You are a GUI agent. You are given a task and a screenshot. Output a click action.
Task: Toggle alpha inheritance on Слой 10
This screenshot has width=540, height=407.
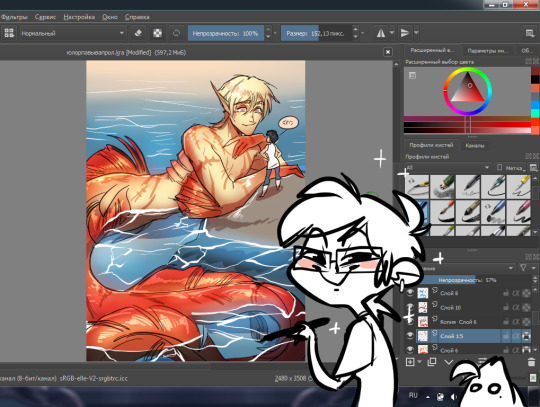point(516,307)
